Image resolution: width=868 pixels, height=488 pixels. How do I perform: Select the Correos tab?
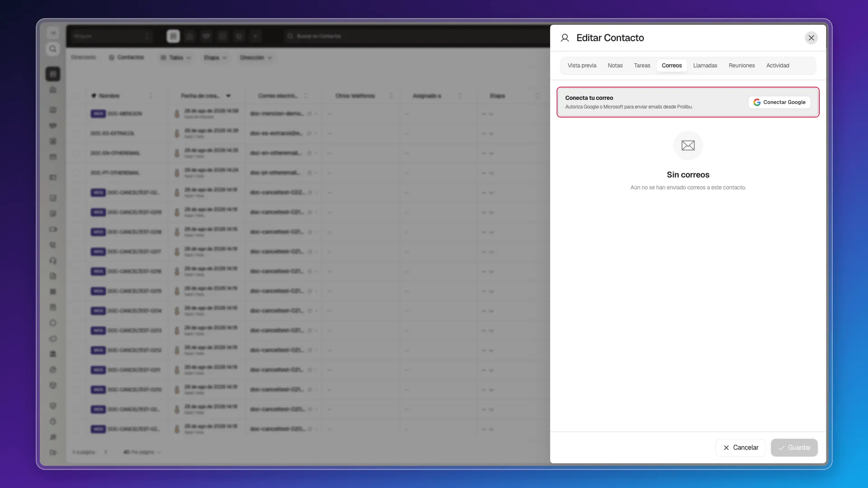pos(672,66)
